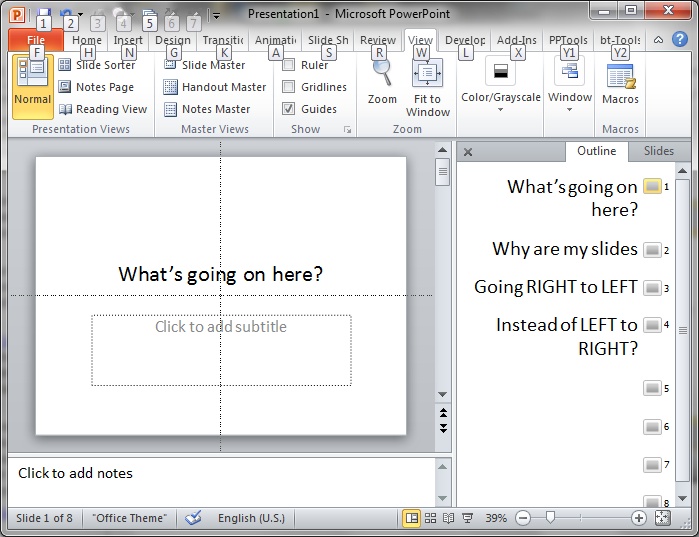The width and height of the screenshot is (699, 537).
Task: Minimize the ribbon with caret icon
Action: tap(658, 40)
